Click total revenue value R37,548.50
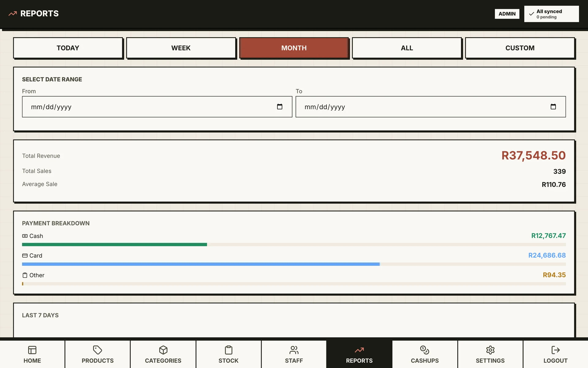The width and height of the screenshot is (588, 368). [533, 155]
